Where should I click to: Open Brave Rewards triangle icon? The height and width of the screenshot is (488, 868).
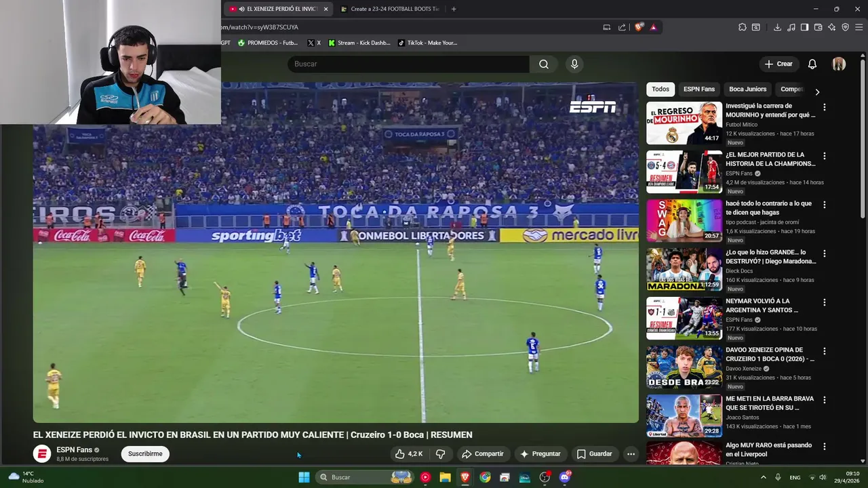coord(653,27)
